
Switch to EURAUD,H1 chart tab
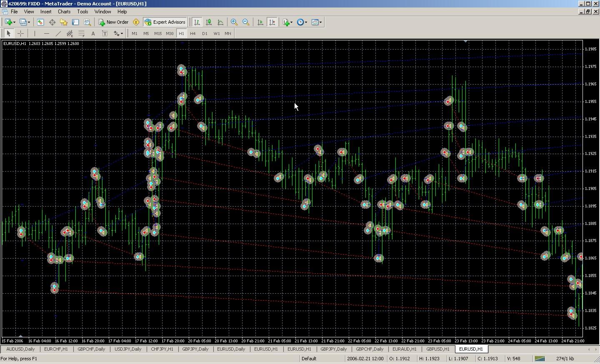click(x=404, y=349)
